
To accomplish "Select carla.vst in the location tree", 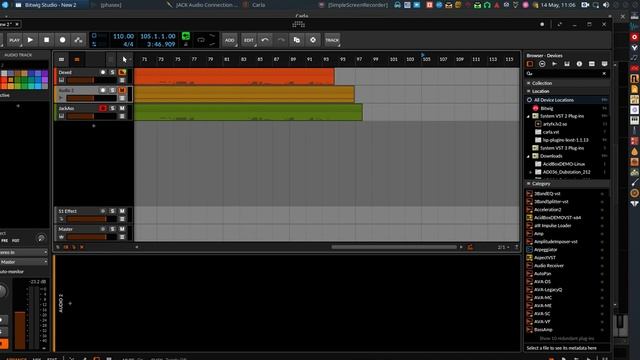I will click(x=551, y=132).
